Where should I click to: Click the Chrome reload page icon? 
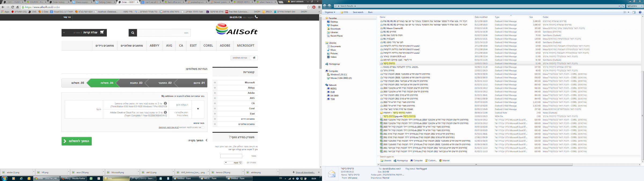pyautogui.click(x=13, y=7)
